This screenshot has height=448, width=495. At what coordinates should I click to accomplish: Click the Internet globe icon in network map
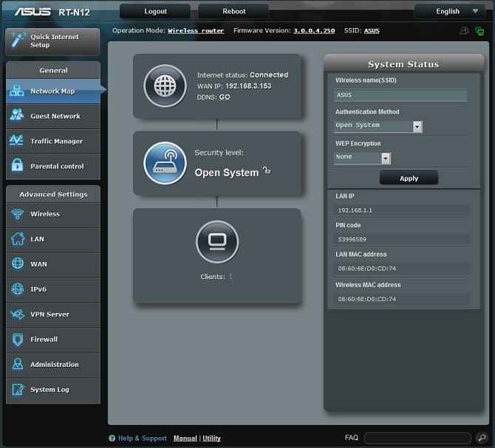(x=165, y=86)
